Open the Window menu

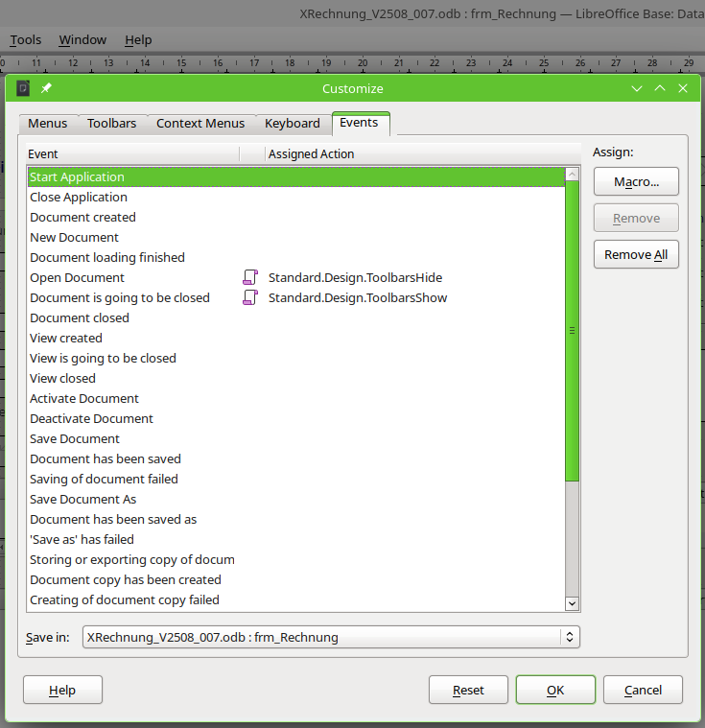click(82, 40)
